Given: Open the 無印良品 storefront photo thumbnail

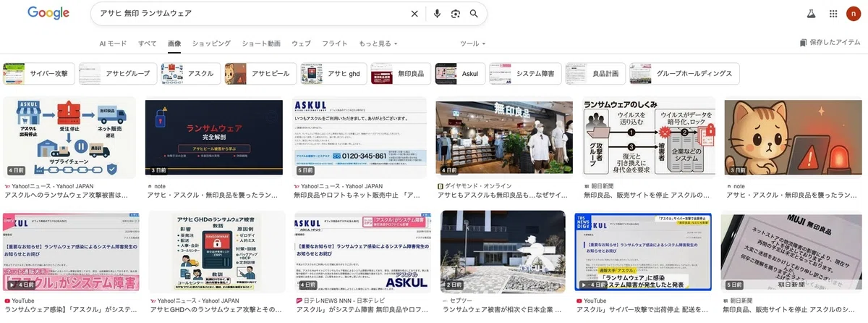Looking at the screenshot, I should pyautogui.click(x=504, y=138).
